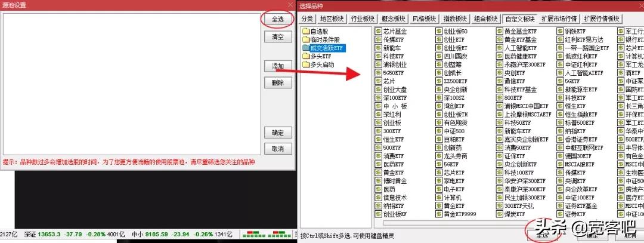
Task: Select the 成交活跃ETF folder
Action: click(x=327, y=48)
